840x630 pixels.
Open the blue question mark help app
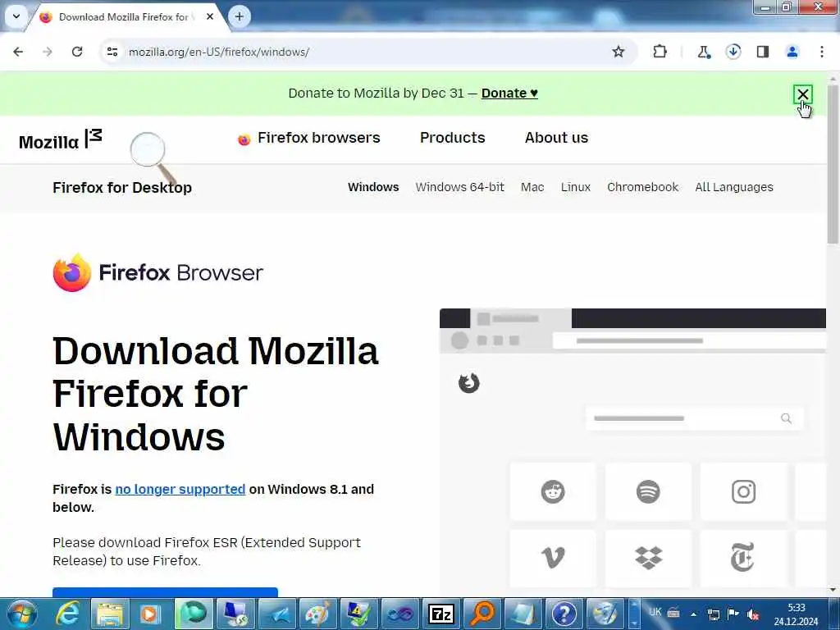[x=564, y=614]
